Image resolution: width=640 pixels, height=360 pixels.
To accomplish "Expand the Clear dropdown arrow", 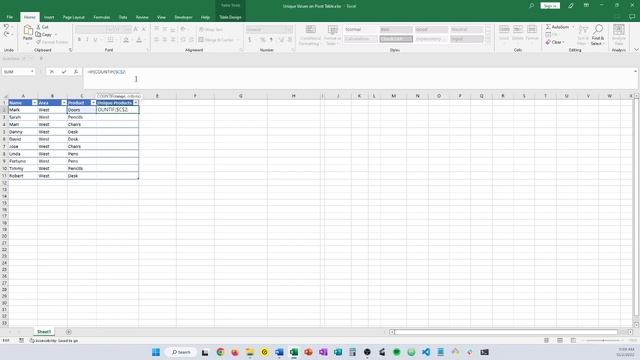I will [x=564, y=42].
